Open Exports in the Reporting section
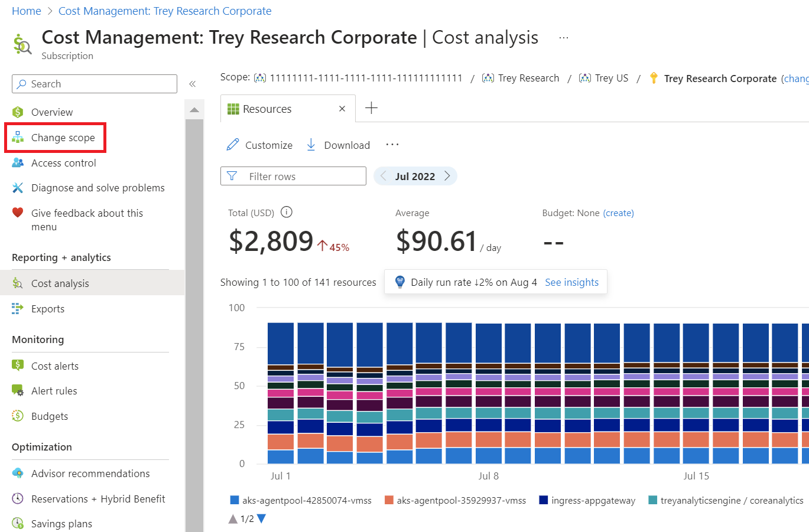Viewport: 809px width, 532px height. [48, 309]
